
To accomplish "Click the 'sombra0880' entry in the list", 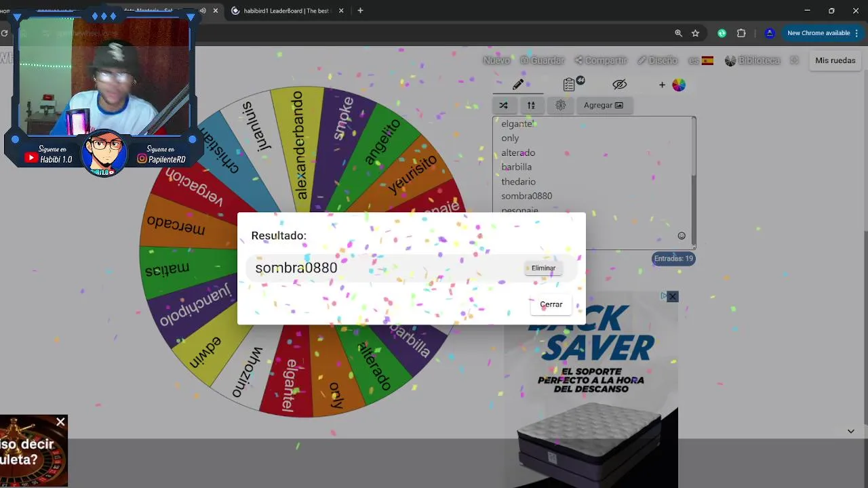I will [526, 196].
